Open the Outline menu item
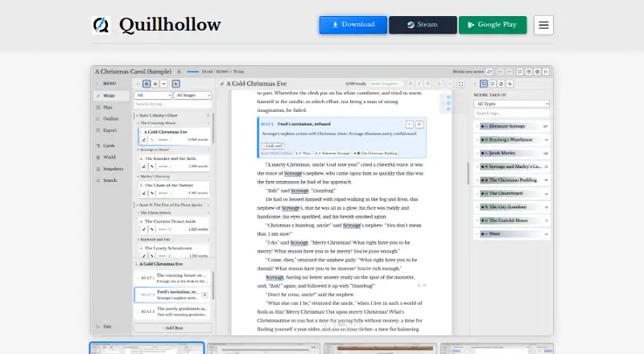Image resolution: width=644 pixels, height=354 pixels. coord(107,119)
